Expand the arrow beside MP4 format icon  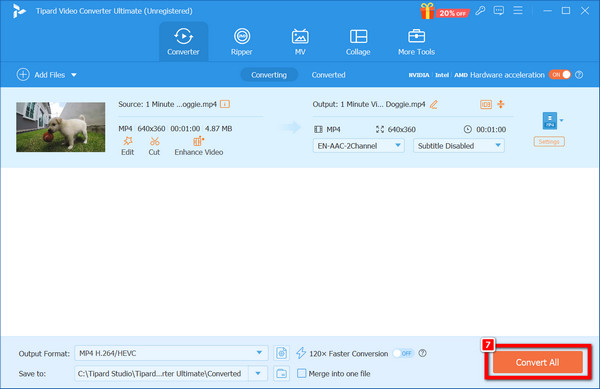[x=561, y=120]
